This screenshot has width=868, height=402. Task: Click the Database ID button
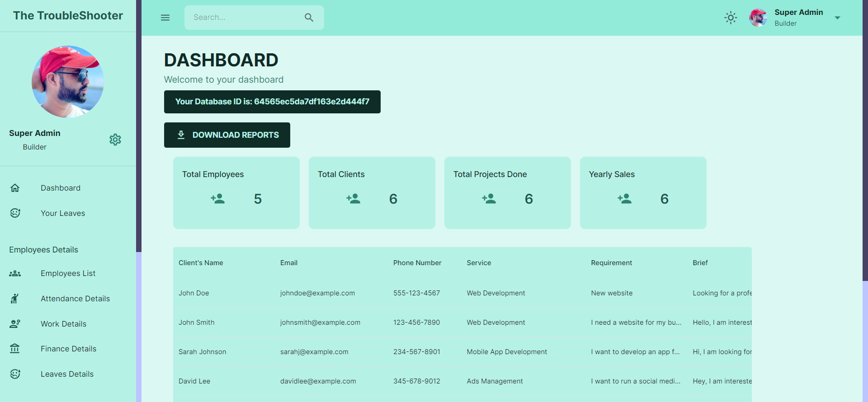click(x=272, y=102)
